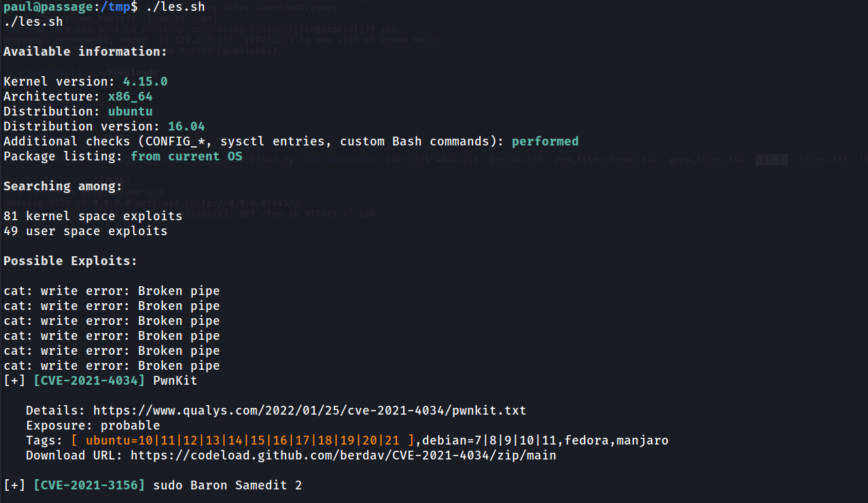Viewport: 868px width, 503px height.
Task: Click the 'Kernel version:' label
Action: click(60, 82)
